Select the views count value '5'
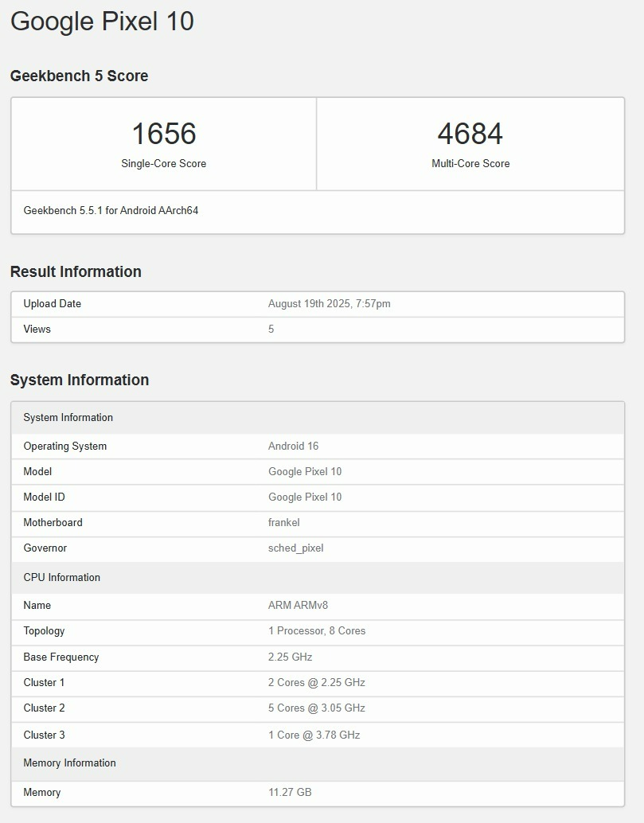This screenshot has height=823, width=644. (x=271, y=329)
